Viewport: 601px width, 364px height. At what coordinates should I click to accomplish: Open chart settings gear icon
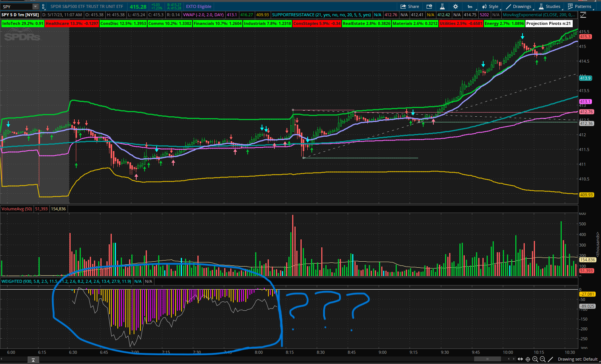pyautogui.click(x=455, y=6)
